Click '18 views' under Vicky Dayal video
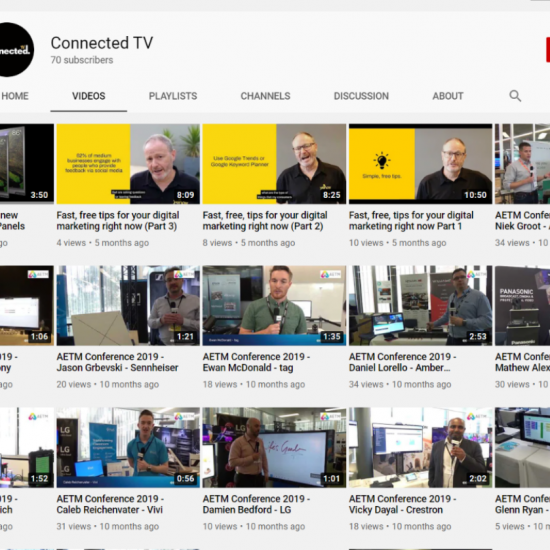This screenshot has width=550, height=550. [x=366, y=526]
